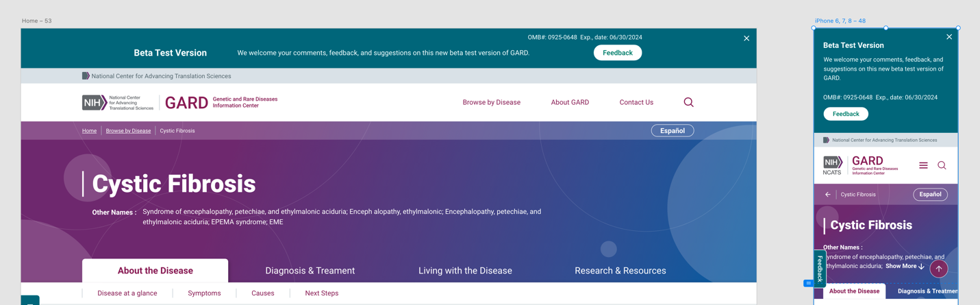Click the search icon in mobile header

click(942, 165)
